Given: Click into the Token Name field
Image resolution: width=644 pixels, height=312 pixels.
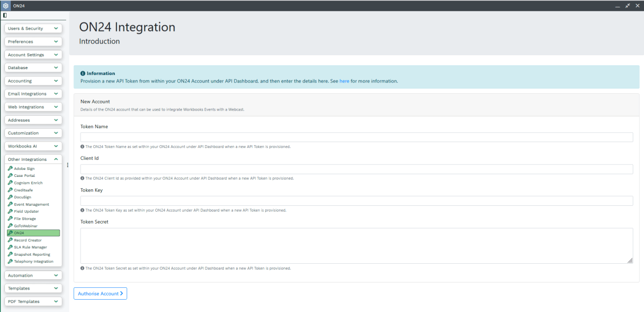Looking at the screenshot, I should point(356,137).
